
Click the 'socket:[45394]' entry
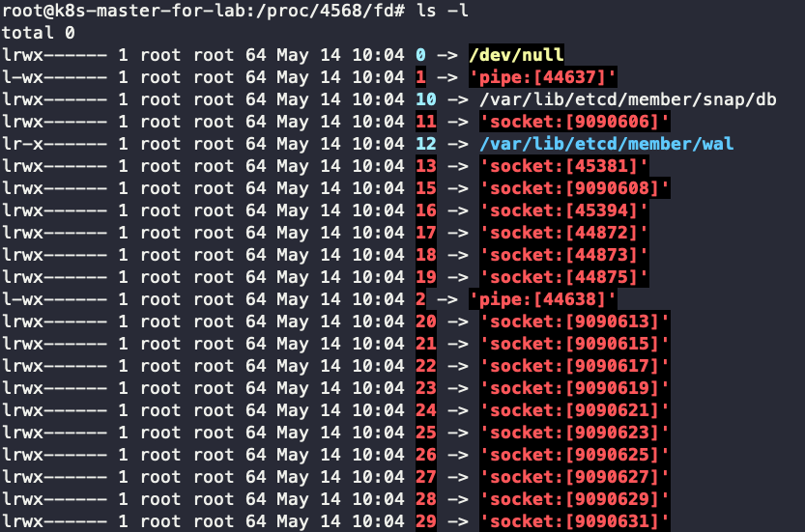click(x=563, y=210)
